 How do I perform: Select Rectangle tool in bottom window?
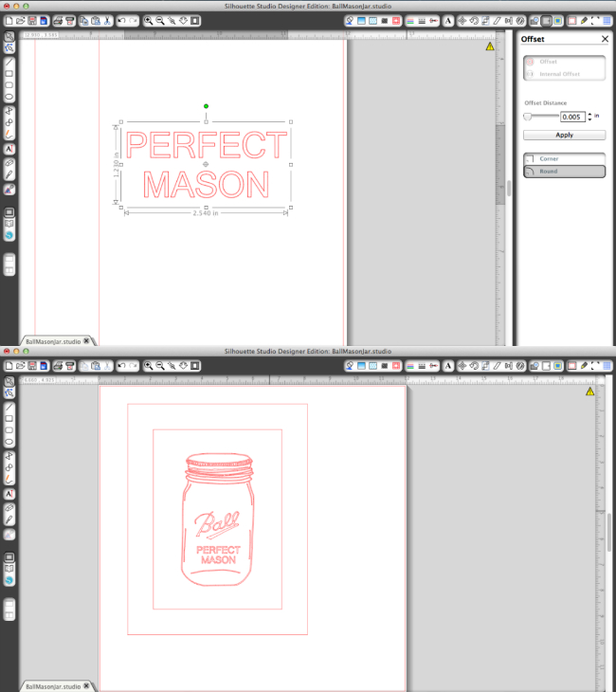point(9,419)
